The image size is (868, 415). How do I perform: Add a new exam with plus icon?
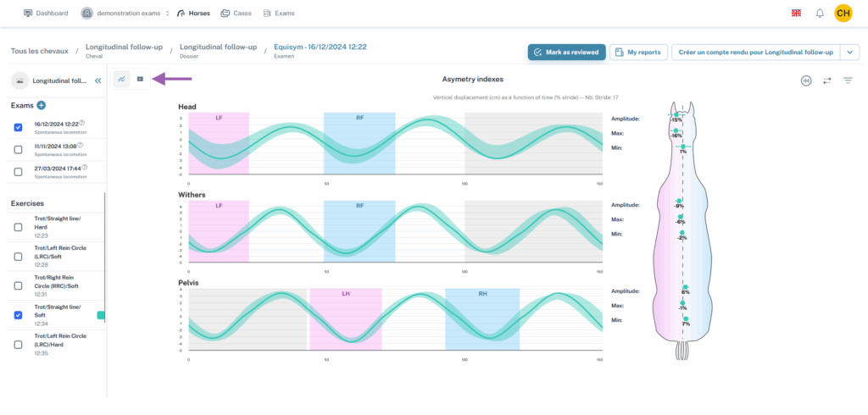coord(41,105)
